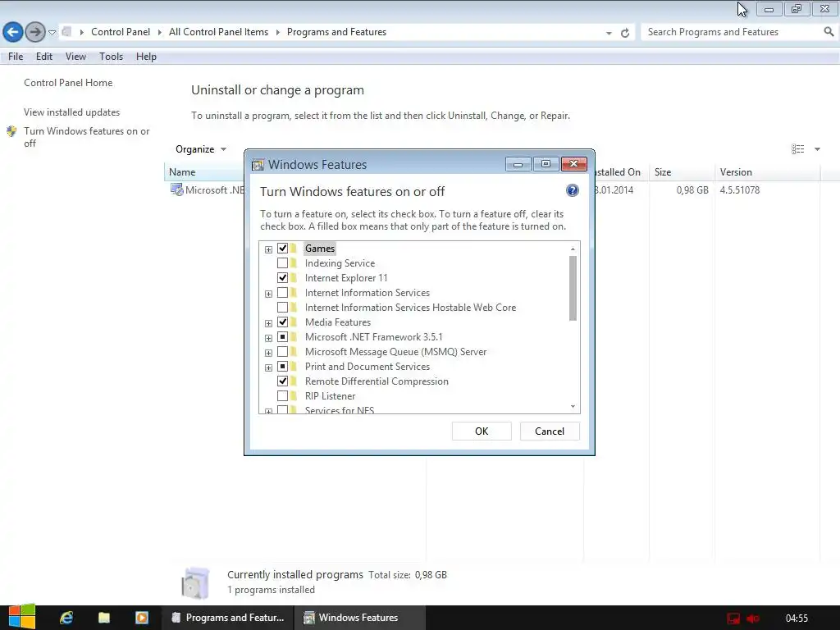Refresh the Programs and Features view

(x=624, y=33)
